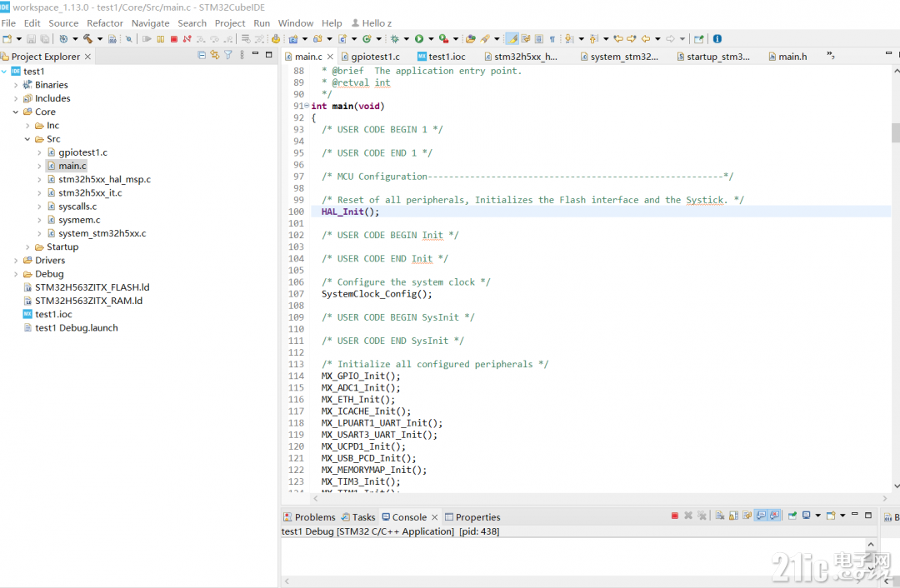Viewport: 900px width, 588px height.
Task: Click the yellow Suspend icon in toolbar
Action: [x=160, y=39]
